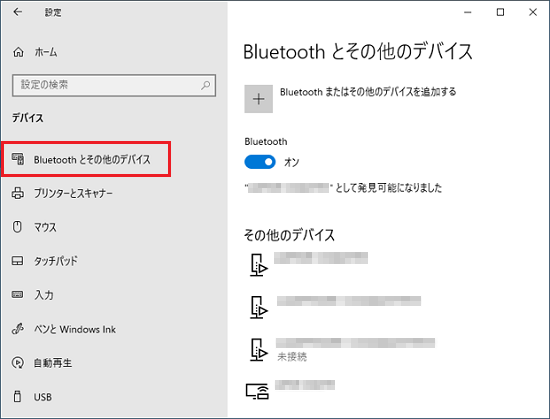The image size is (550, 419).
Task: Click the Bluetooth devices sidebar icon
Action: 18,159
